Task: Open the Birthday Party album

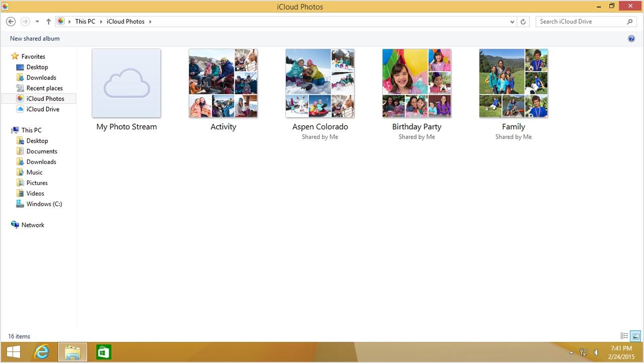Action: coord(417,83)
